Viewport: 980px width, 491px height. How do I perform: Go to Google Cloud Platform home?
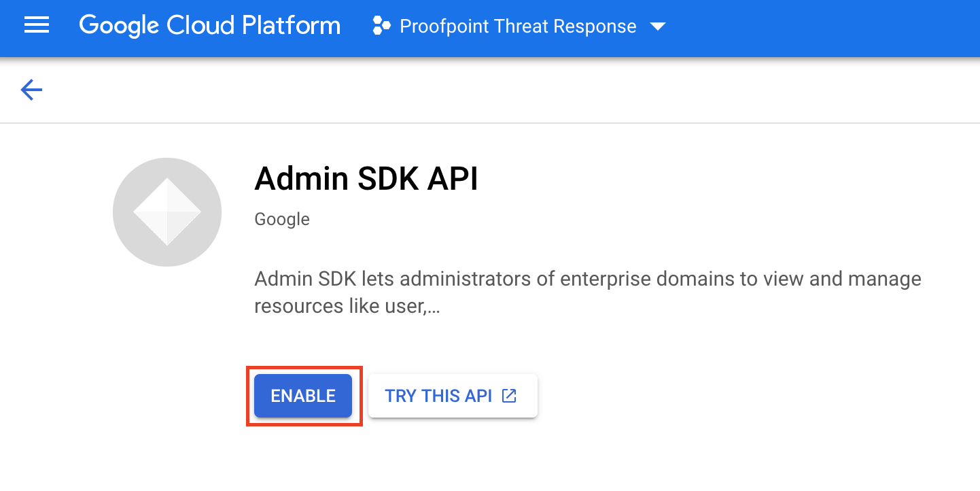[x=209, y=26]
